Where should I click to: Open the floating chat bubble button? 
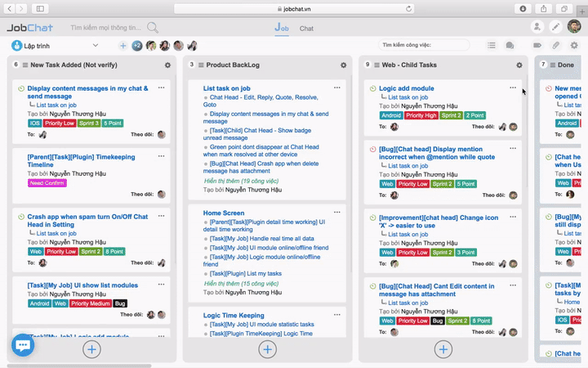23,344
